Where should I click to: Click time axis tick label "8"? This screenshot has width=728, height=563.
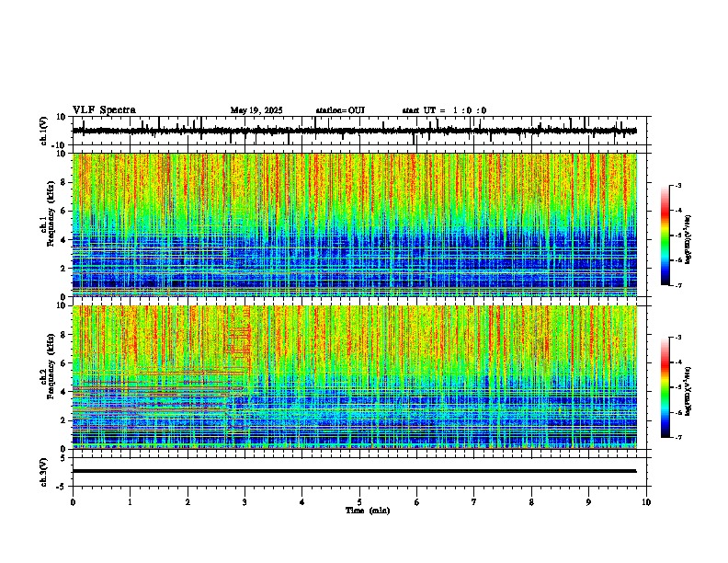tap(531, 502)
